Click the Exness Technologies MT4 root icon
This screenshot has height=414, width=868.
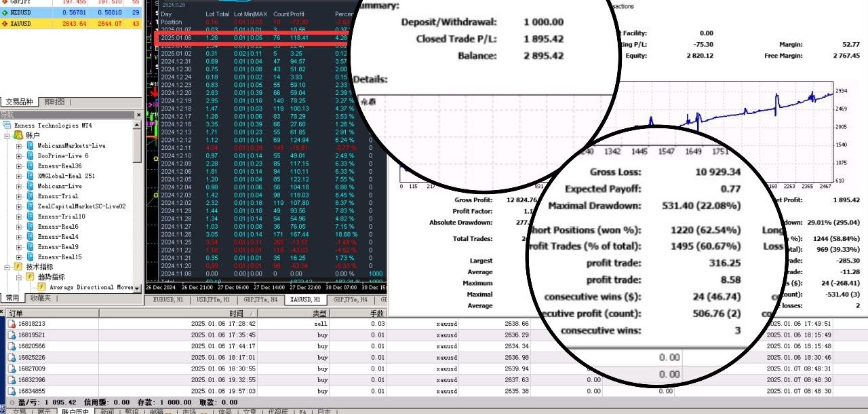[x=7, y=126]
